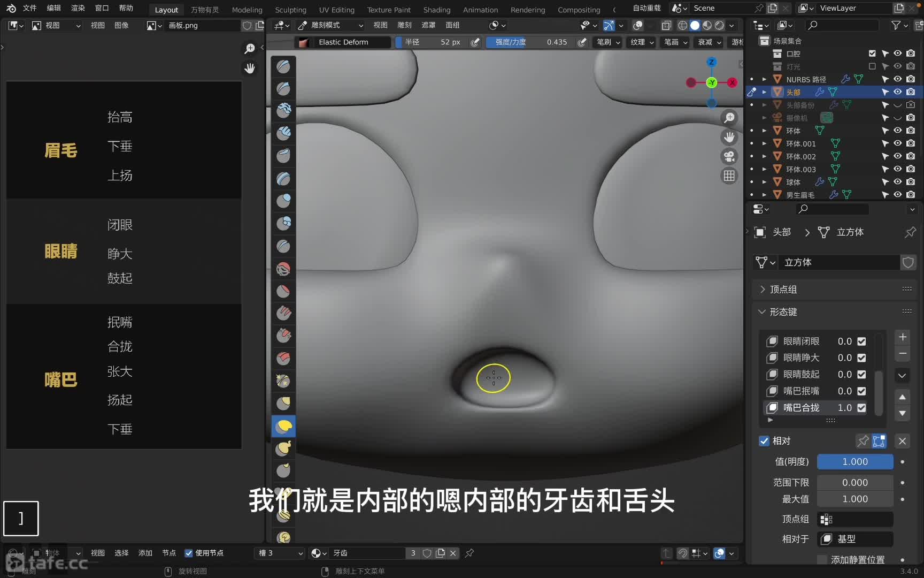Open the 渲染 menu
The height and width of the screenshot is (578, 924).
[x=78, y=8]
